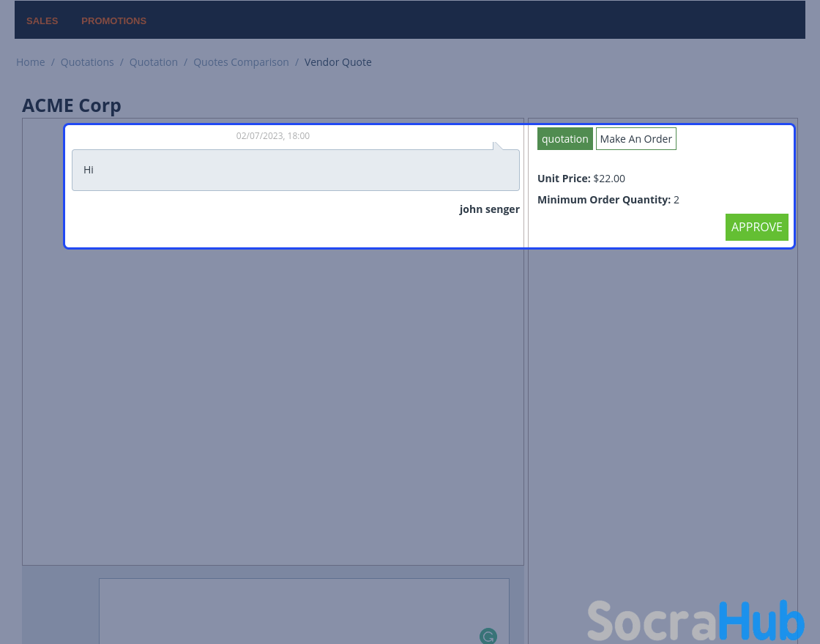Select the quotation tab
820x644 pixels.
point(564,139)
